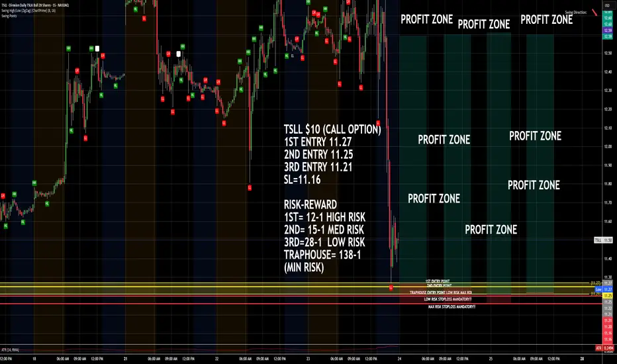Select the RISK-REWARD heading text
The image size is (617, 364).
click(310, 205)
